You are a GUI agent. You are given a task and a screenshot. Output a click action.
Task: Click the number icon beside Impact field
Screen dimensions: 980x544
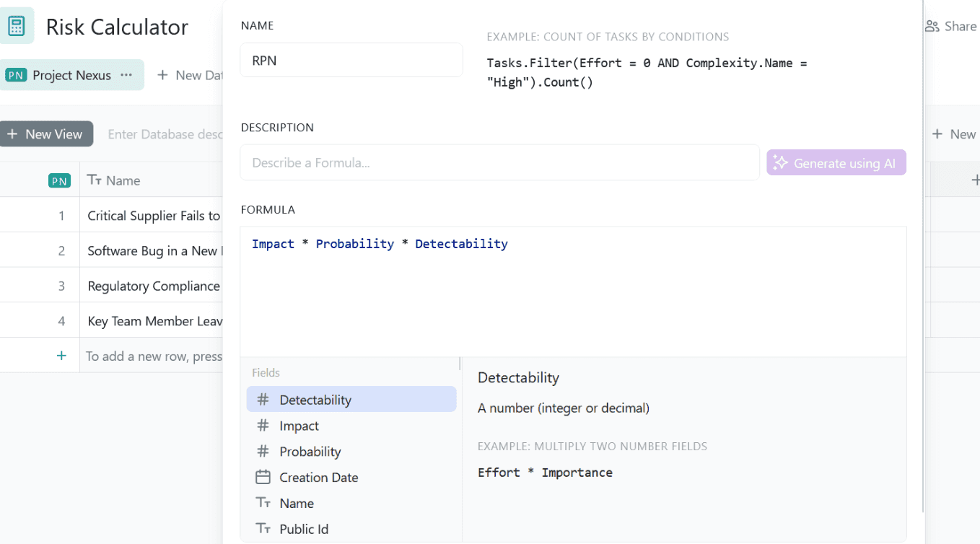[261, 425]
